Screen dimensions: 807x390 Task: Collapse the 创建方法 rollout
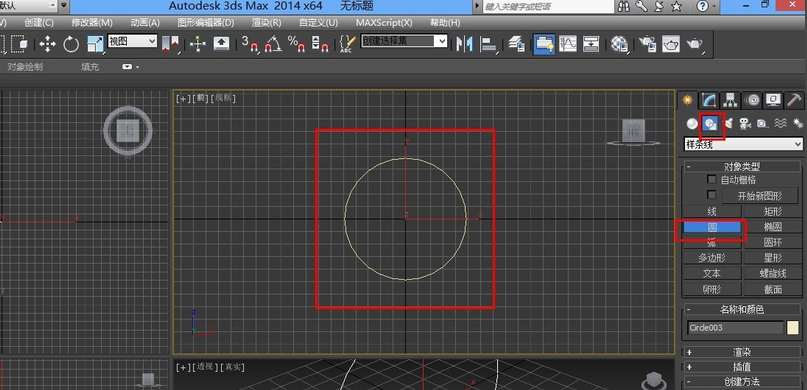coord(742,382)
